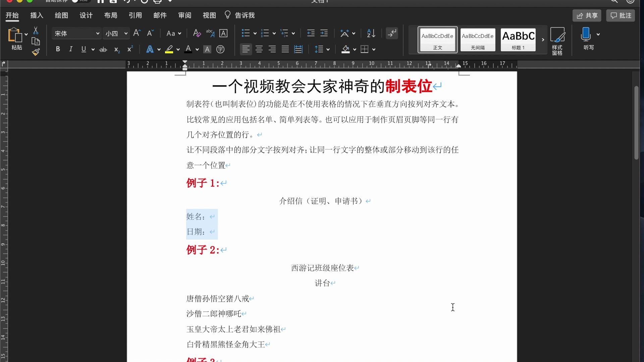Toggle Bold formatting
This screenshot has width=644, height=362.
tap(58, 49)
